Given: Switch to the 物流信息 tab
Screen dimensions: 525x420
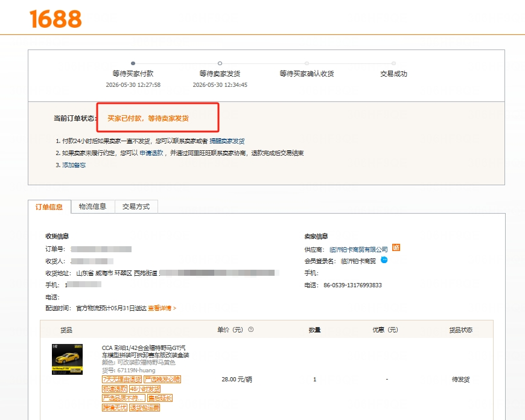Looking at the screenshot, I should 93,206.
